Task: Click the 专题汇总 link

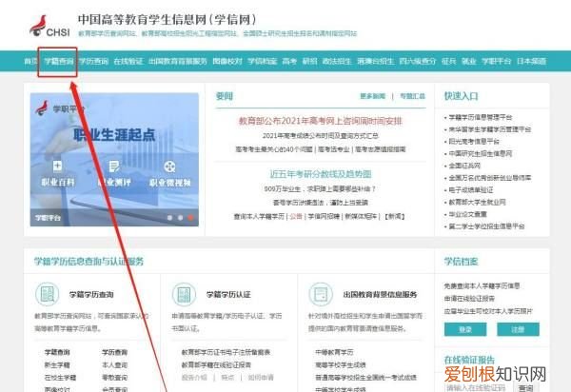Action: pos(412,96)
